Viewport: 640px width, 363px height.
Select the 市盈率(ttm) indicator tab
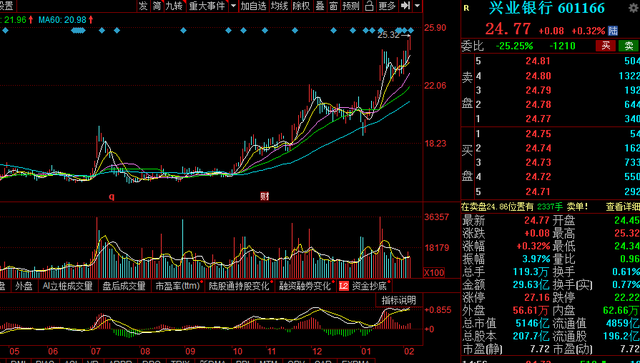pos(177,286)
